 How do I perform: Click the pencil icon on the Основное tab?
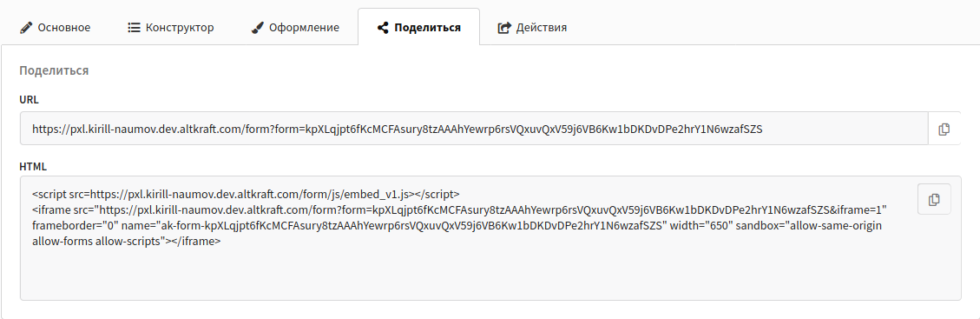point(26,28)
